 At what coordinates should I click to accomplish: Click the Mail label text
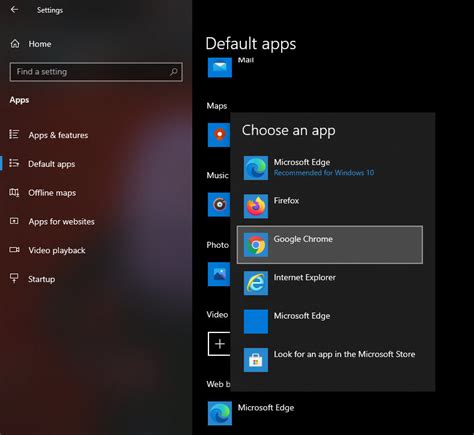click(246, 60)
